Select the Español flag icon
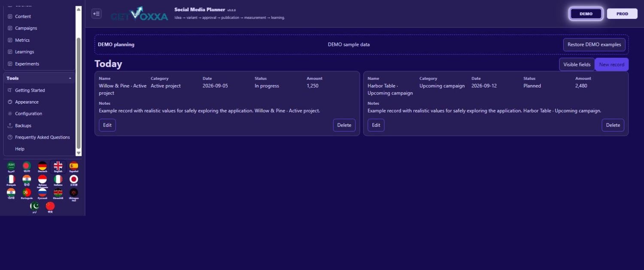 (74, 167)
